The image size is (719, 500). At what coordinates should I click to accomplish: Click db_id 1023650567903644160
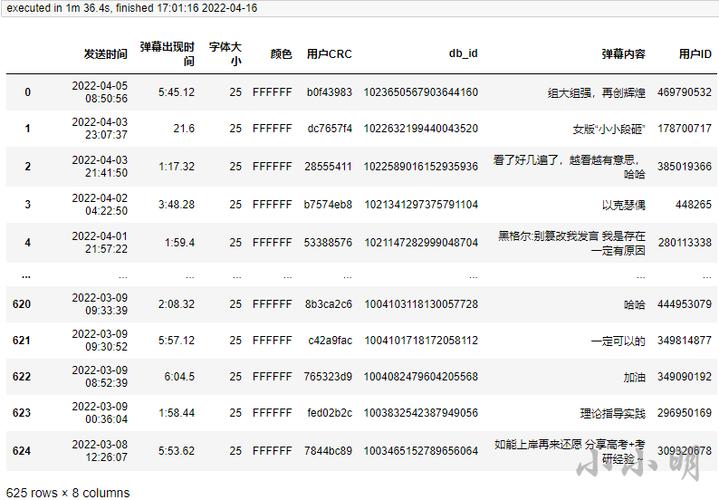pyautogui.click(x=421, y=92)
